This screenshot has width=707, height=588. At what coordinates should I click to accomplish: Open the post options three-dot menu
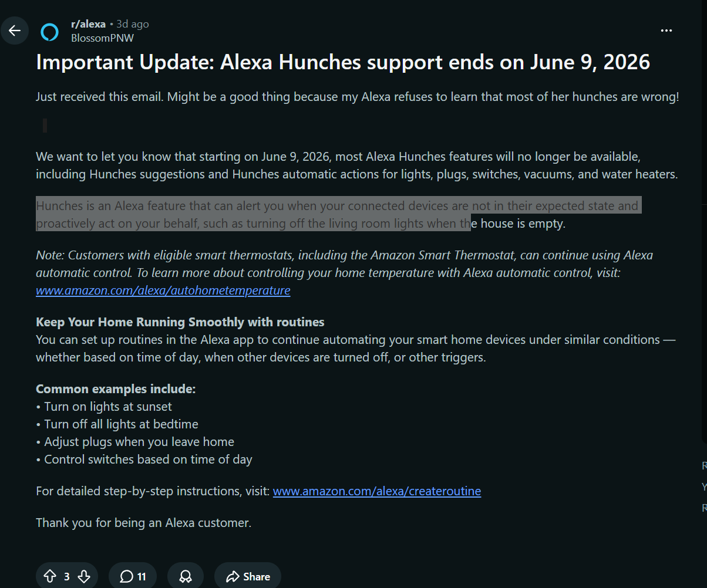coord(666,31)
